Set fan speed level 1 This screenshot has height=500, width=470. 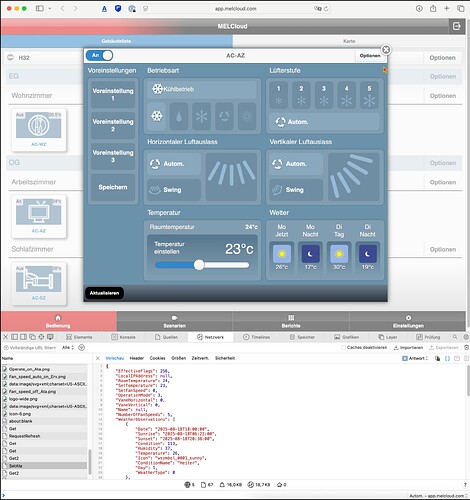coord(279,95)
